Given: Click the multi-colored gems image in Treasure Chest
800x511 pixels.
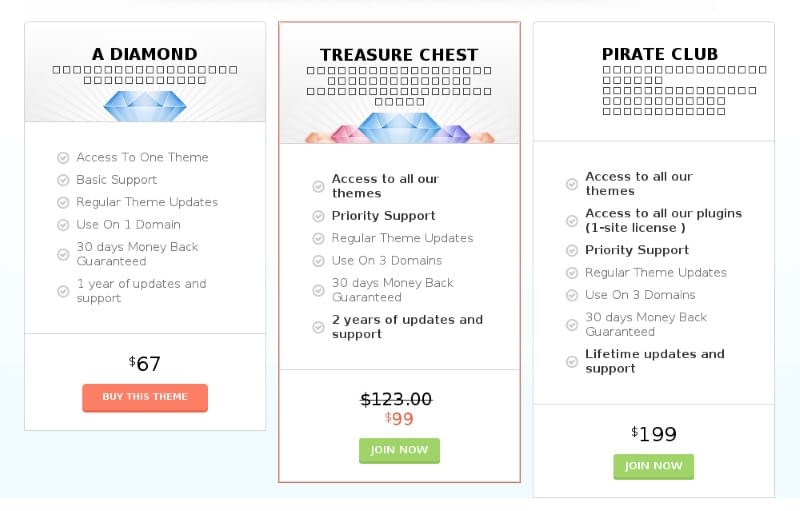Looking at the screenshot, I should tap(399, 128).
